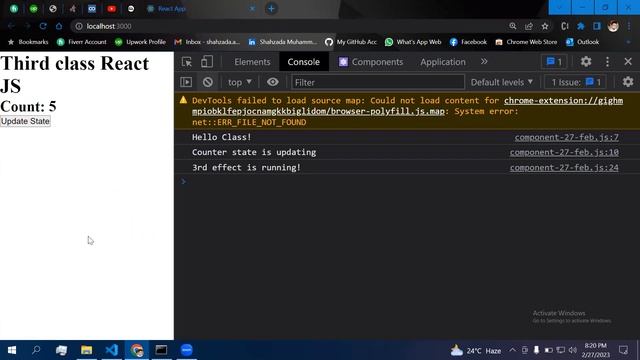Image resolution: width=640 pixels, height=360 pixels.
Task: Open the terminal from taskbar
Action: (161, 350)
